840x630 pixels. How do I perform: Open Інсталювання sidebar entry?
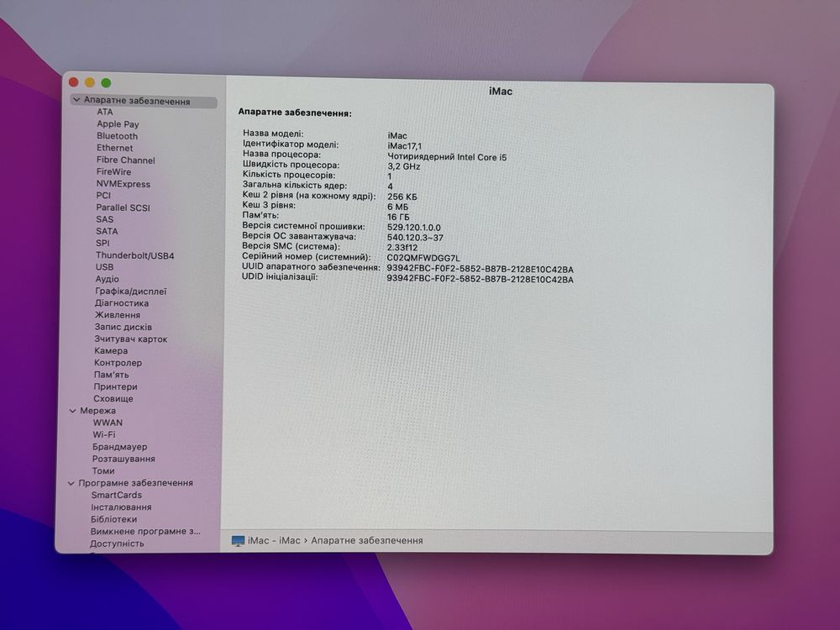pos(121,507)
